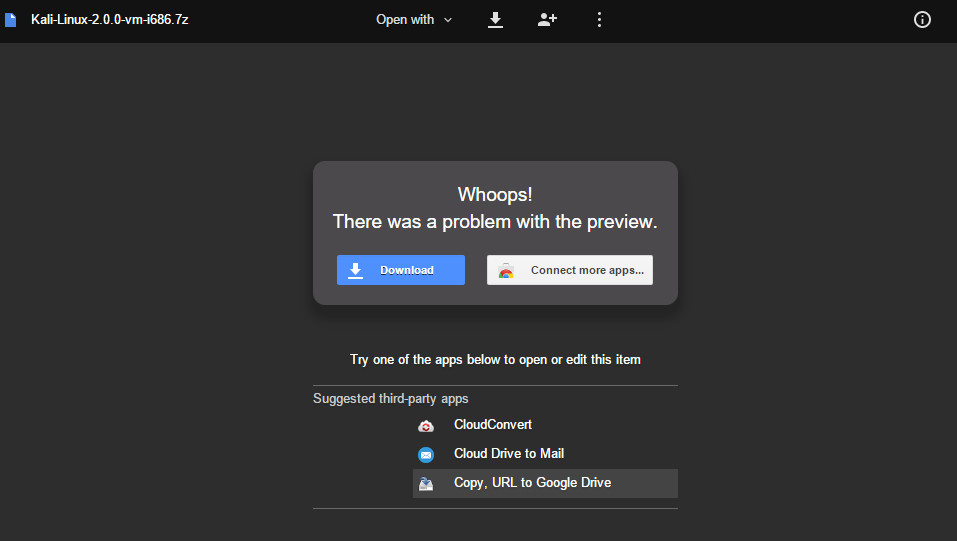Click the Suggested third-party apps heading

point(391,399)
